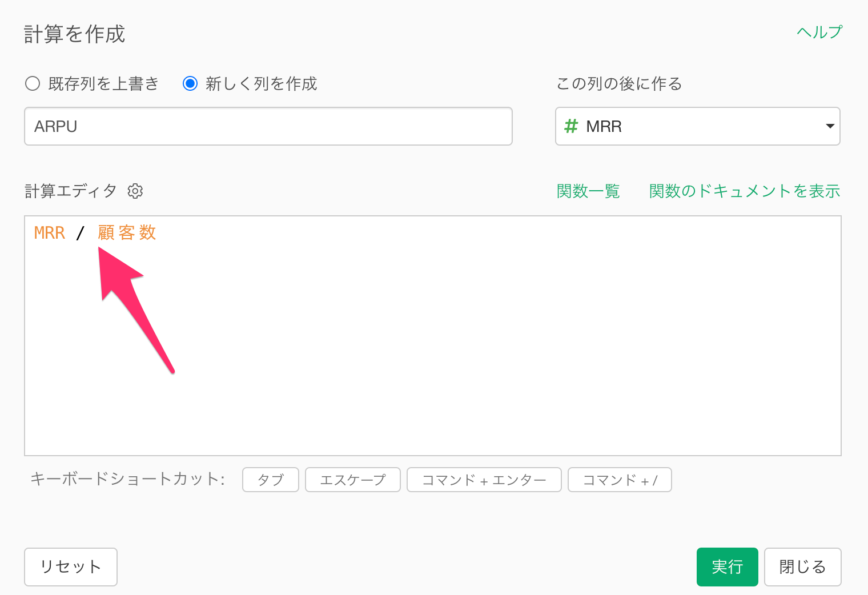Click inside the calculation editor text area

coord(433,336)
